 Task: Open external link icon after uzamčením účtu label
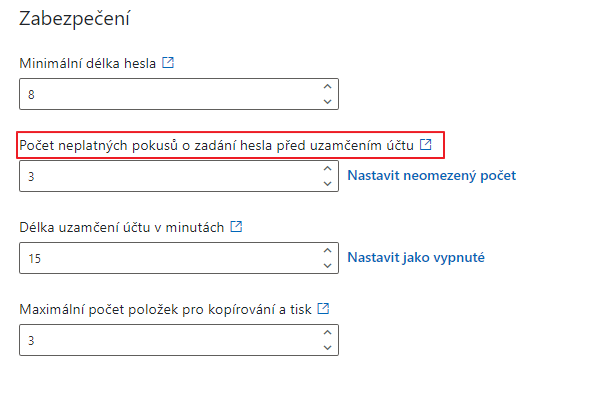tap(426, 144)
